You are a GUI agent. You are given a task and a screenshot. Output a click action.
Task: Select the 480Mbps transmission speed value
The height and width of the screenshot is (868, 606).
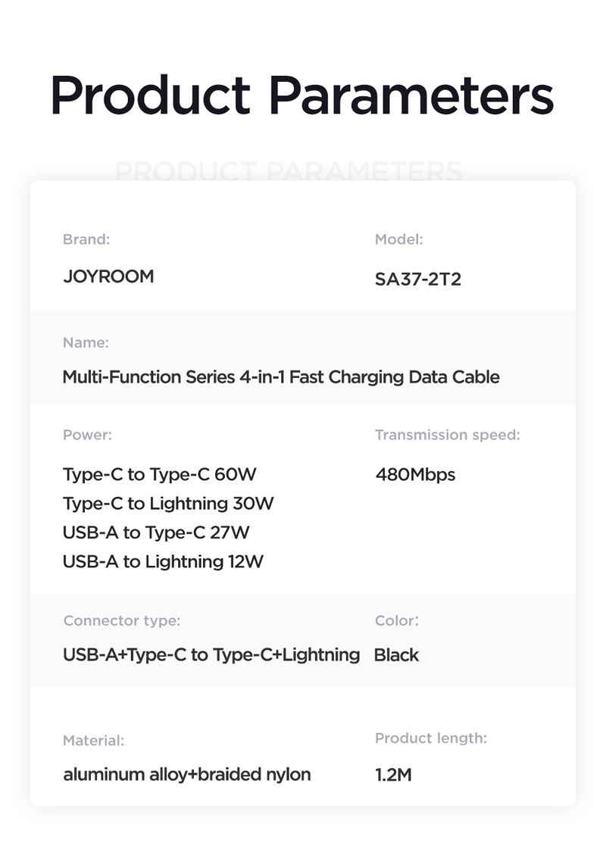415,475
